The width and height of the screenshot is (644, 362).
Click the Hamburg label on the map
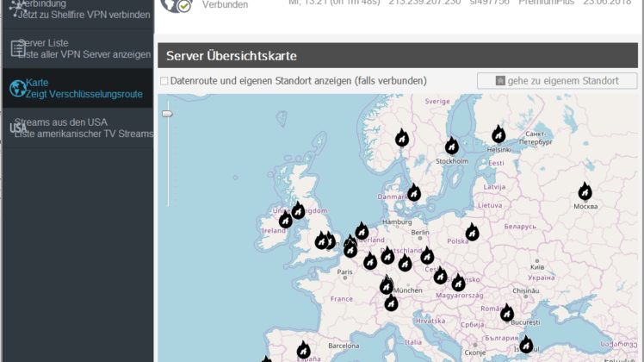point(397,222)
